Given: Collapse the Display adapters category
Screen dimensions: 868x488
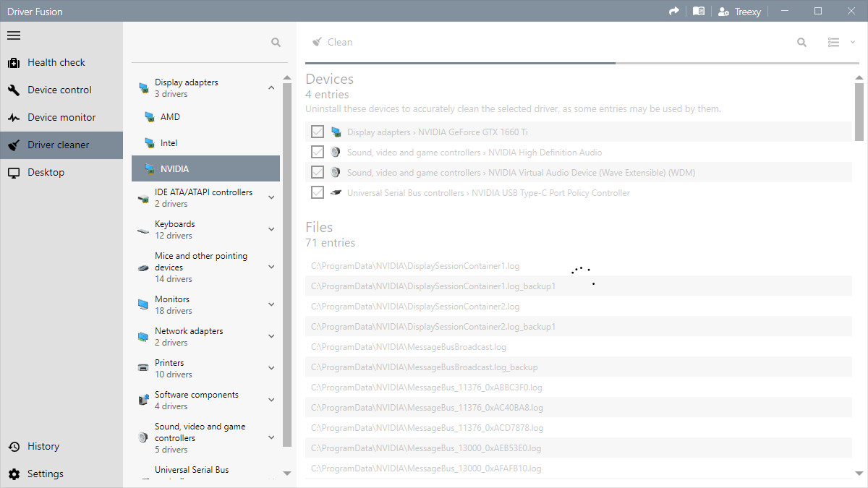Looking at the screenshot, I should [271, 88].
